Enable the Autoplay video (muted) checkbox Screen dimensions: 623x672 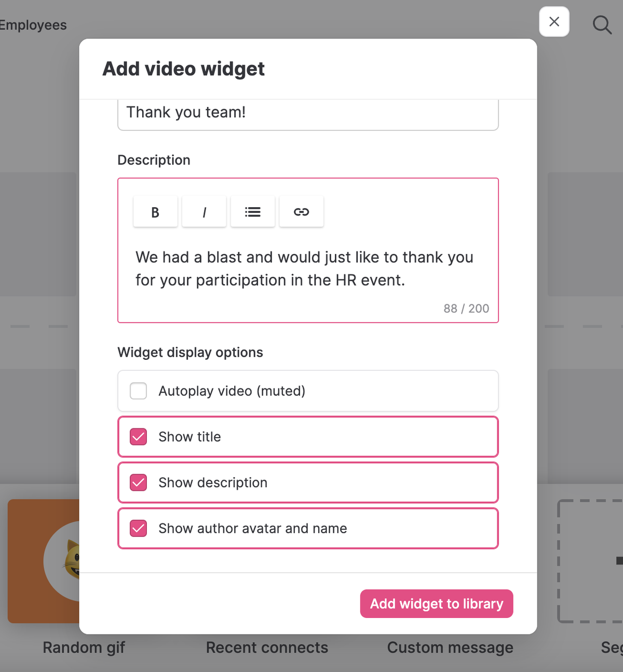coord(139,391)
